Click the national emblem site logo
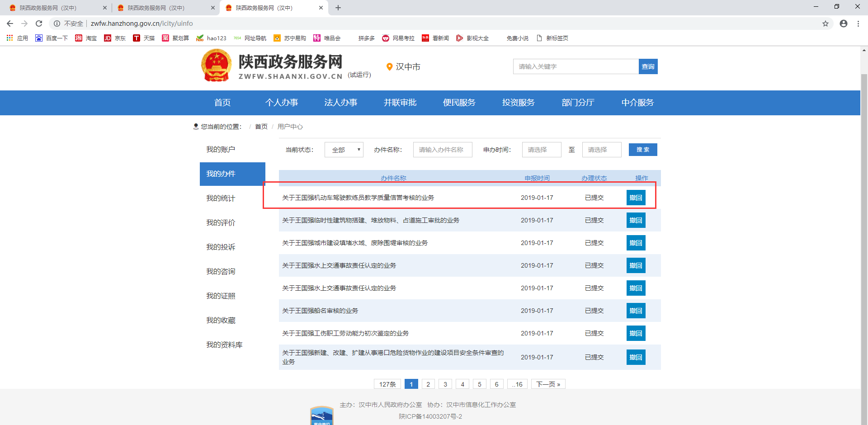Viewport: 868px width, 425px height. pos(216,65)
